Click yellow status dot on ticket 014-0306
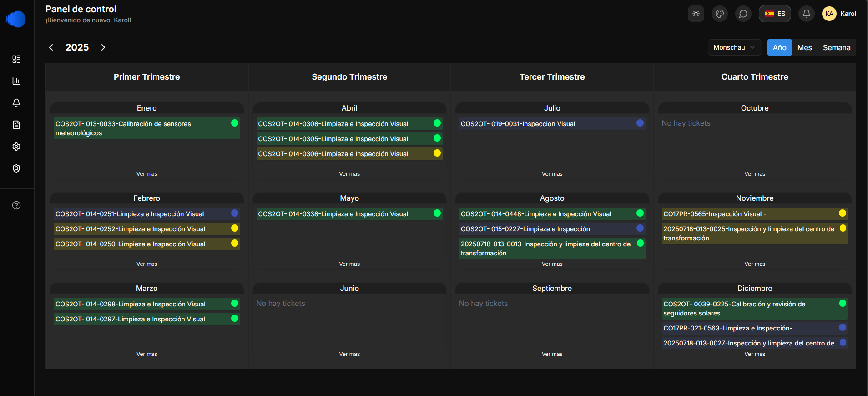This screenshot has height=396, width=868. [x=437, y=153]
